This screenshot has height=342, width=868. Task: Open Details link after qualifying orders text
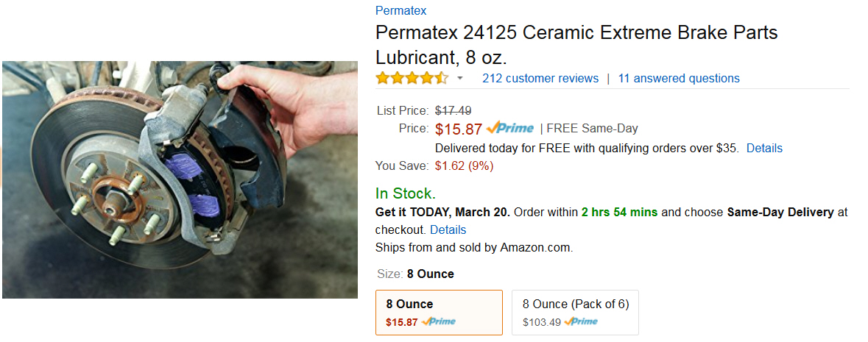tap(764, 148)
